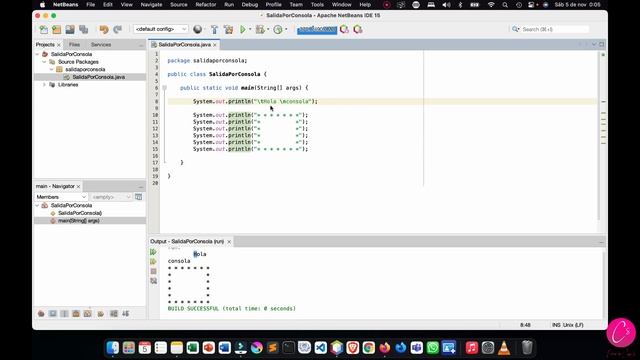Viewport: 640px width, 360px height.
Task: Open the Run Project dropdown arrow
Action: pos(250,29)
